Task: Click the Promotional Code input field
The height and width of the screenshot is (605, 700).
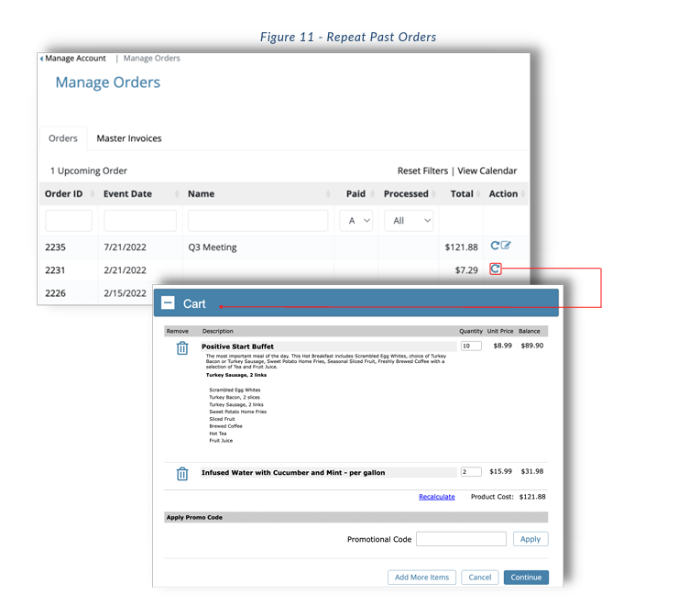Action: [461, 539]
